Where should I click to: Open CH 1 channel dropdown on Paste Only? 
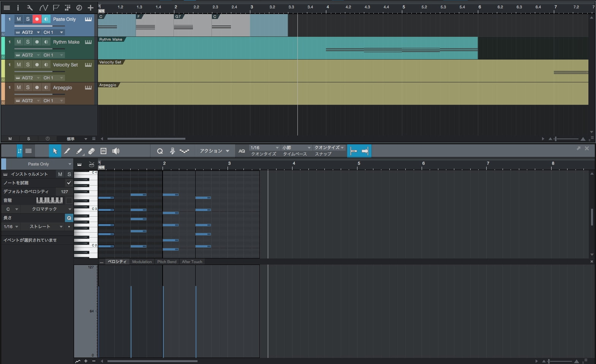(x=53, y=32)
